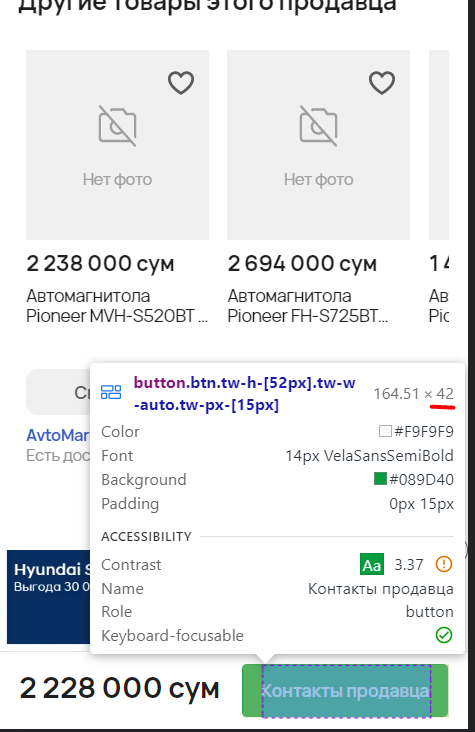Open the Hyundai advertisement banner
Screen dimensions: 475x732
click(49, 597)
